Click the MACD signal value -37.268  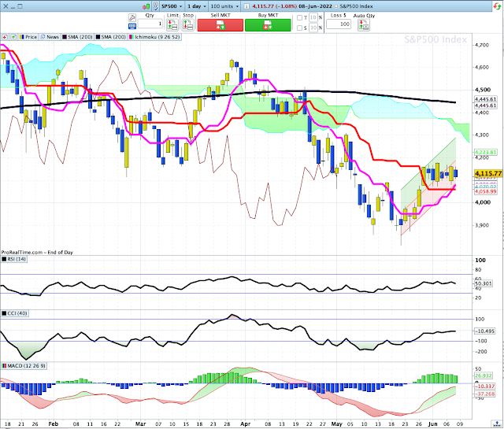(x=484, y=394)
